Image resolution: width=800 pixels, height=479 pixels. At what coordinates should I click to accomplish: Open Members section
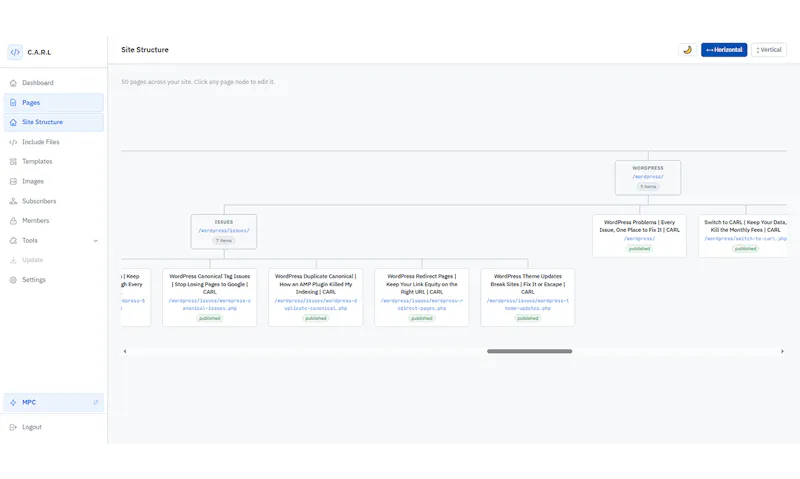pos(54,221)
